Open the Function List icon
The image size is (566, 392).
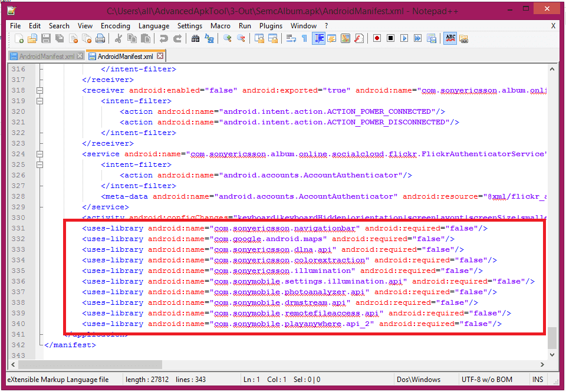coord(359,38)
